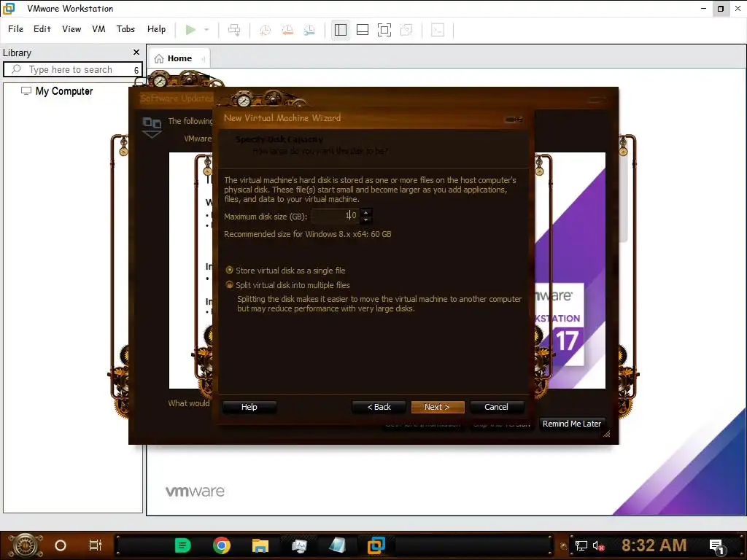Open the VM menu
Viewport: 747px width, 560px height.
click(x=98, y=29)
